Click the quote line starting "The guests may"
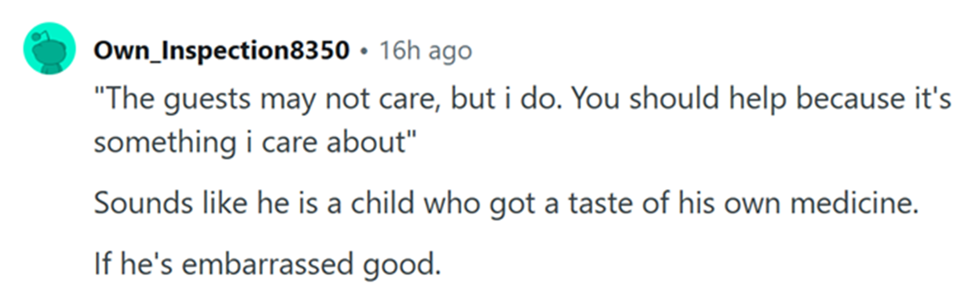This screenshot has width=980, height=286. pos(523,100)
